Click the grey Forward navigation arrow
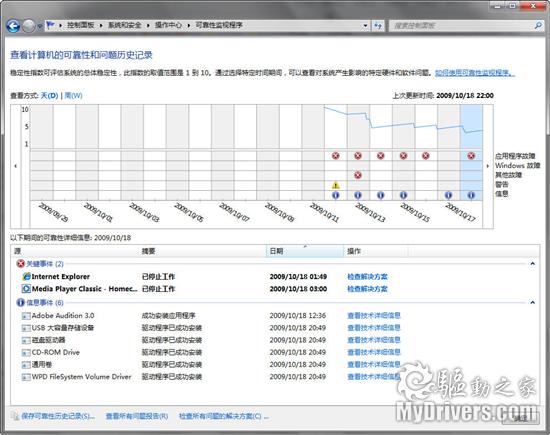This screenshot has width=550, height=435. [x=29, y=26]
